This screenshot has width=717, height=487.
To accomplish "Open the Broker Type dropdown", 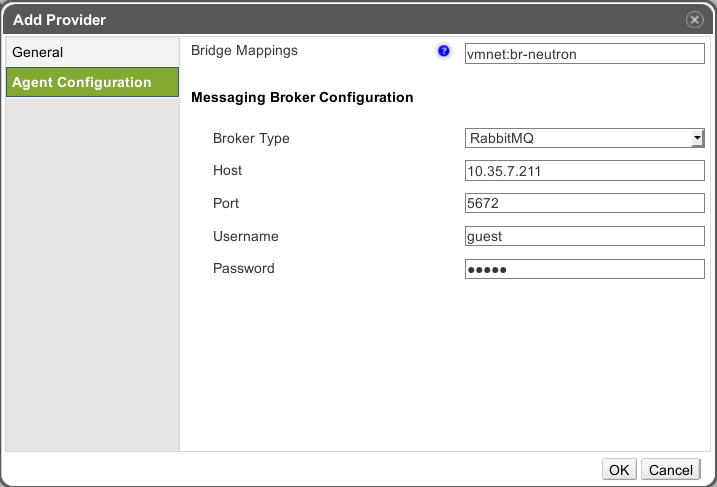I will point(585,138).
